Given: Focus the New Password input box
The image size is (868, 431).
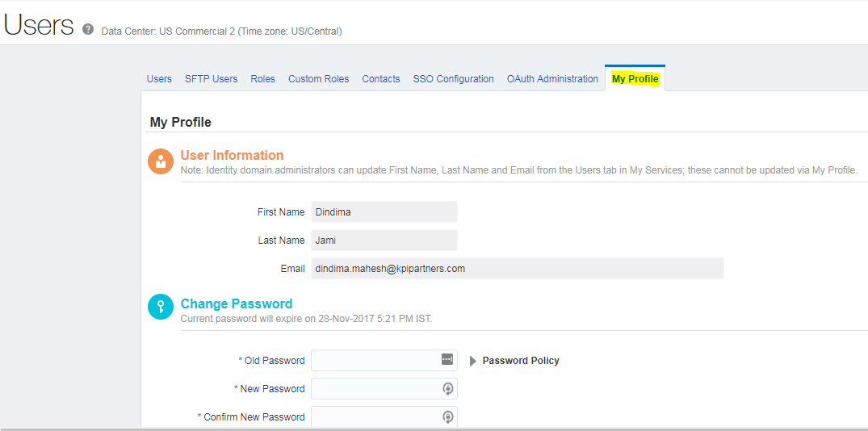Looking at the screenshot, I should 375,389.
